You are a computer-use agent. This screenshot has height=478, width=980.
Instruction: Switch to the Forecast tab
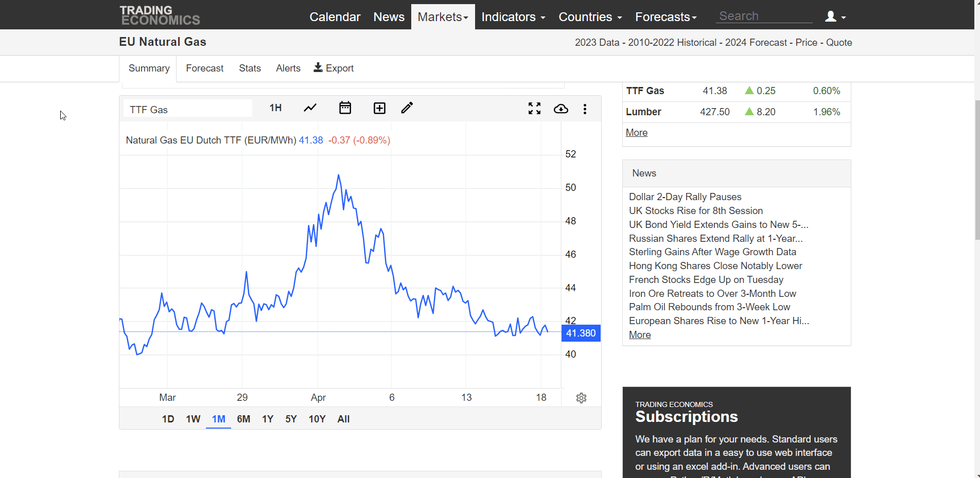[204, 68]
